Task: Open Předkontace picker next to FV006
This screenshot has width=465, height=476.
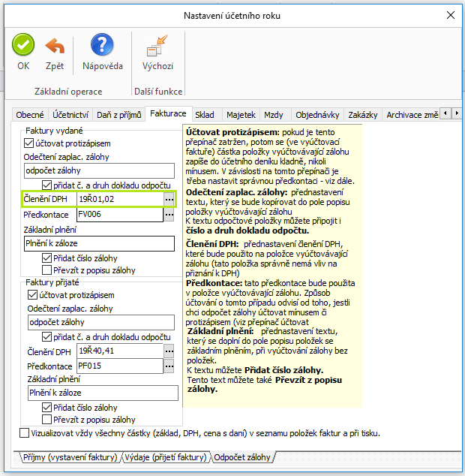Action: [x=169, y=215]
